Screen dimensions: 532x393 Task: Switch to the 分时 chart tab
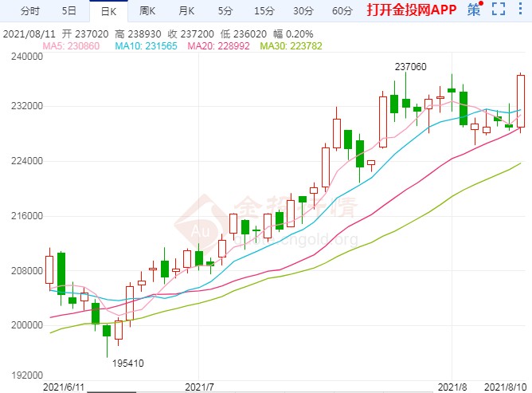coord(30,11)
